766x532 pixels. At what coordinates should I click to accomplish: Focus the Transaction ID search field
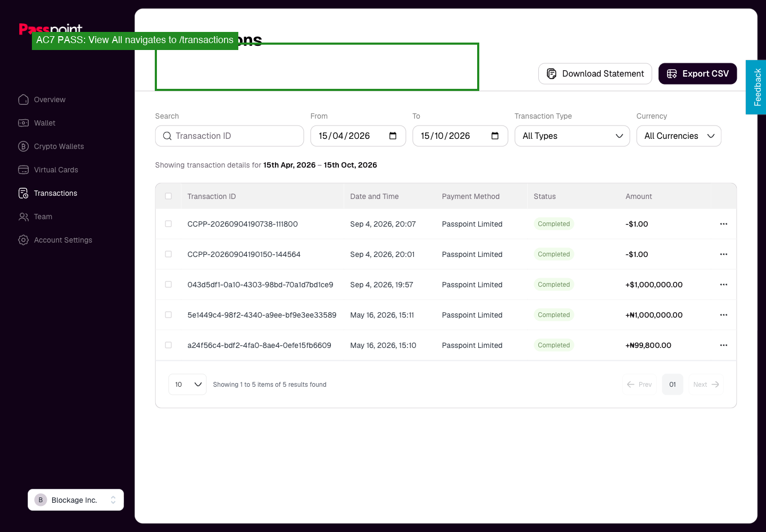[229, 136]
